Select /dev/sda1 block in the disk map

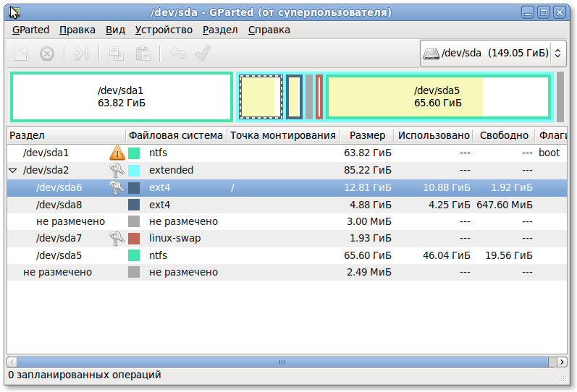[x=122, y=97]
